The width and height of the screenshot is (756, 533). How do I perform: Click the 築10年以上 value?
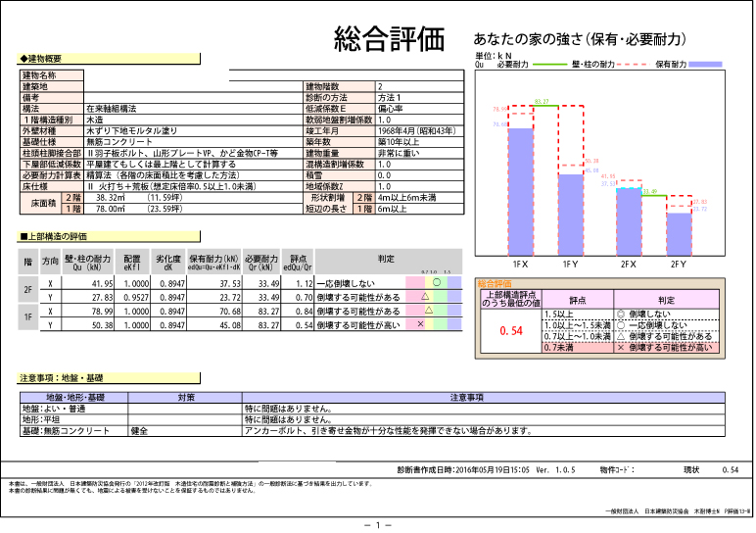click(399, 142)
